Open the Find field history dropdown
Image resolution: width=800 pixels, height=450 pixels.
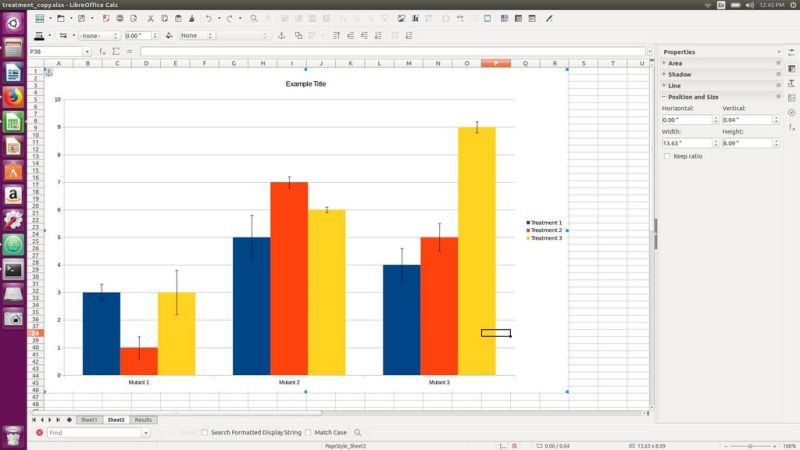click(146, 433)
